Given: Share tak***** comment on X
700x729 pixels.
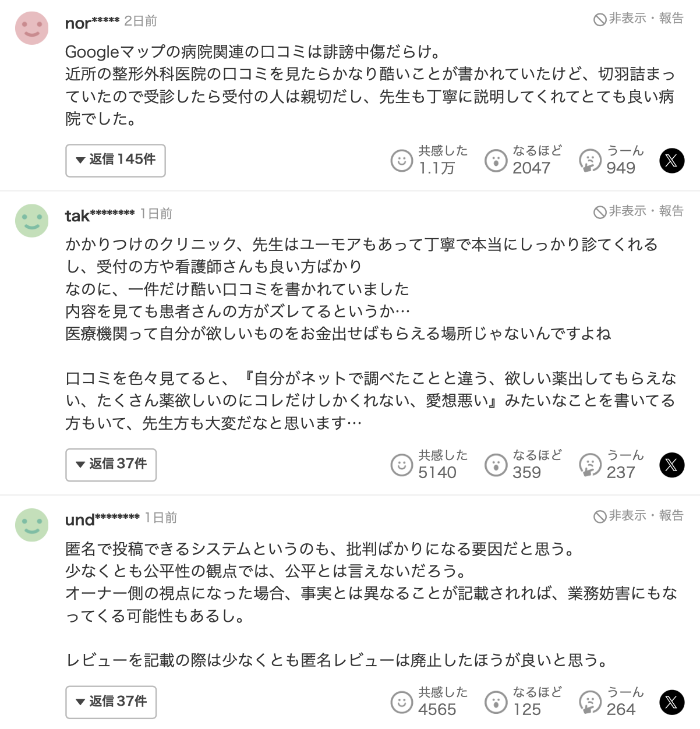Looking at the screenshot, I should [671, 465].
